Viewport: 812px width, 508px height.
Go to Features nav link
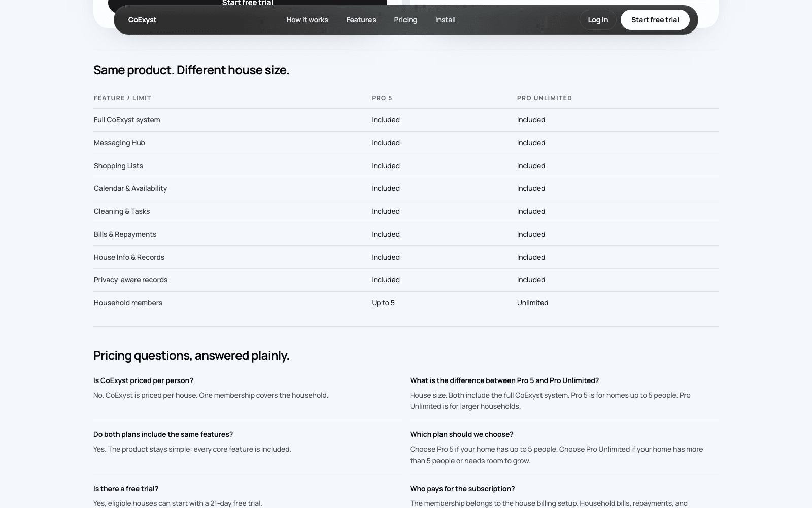361,20
